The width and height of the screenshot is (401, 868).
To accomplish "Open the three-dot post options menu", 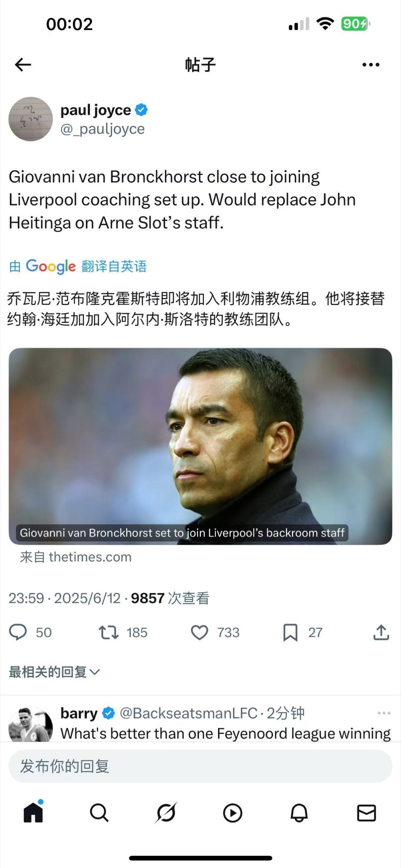I will (371, 65).
